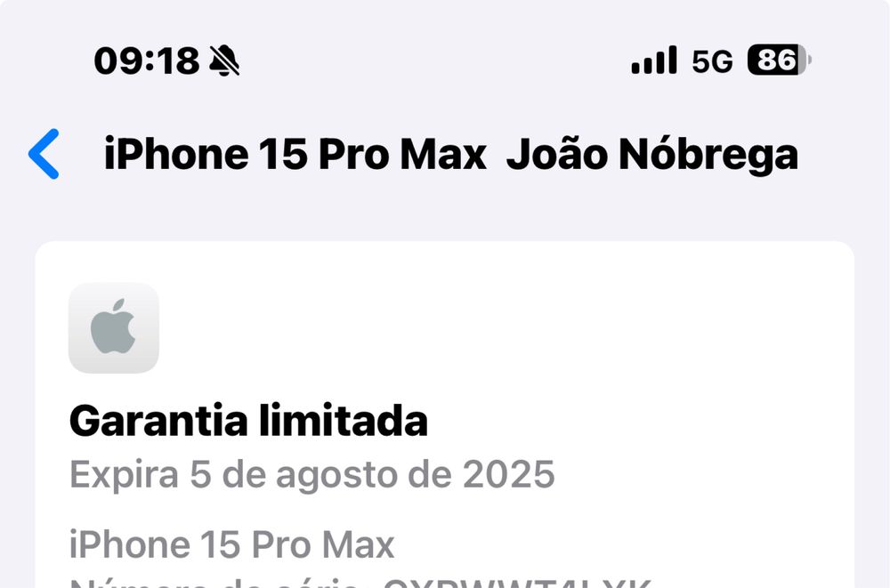This screenshot has width=890, height=588.
Task: Tap gray 'iPhone 15 Pro Max' model text
Action: 231,544
